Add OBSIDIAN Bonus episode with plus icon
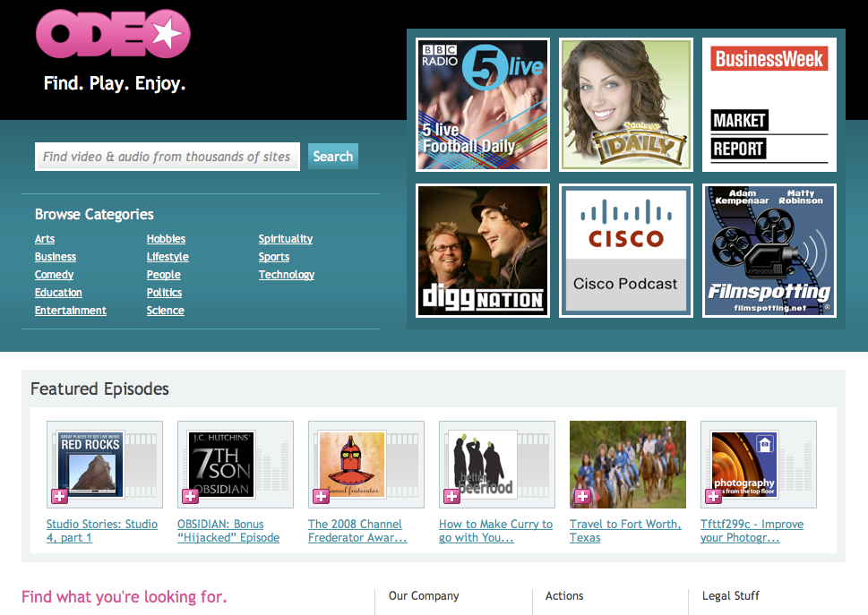Screen dimensions: 868x615 point(191,496)
